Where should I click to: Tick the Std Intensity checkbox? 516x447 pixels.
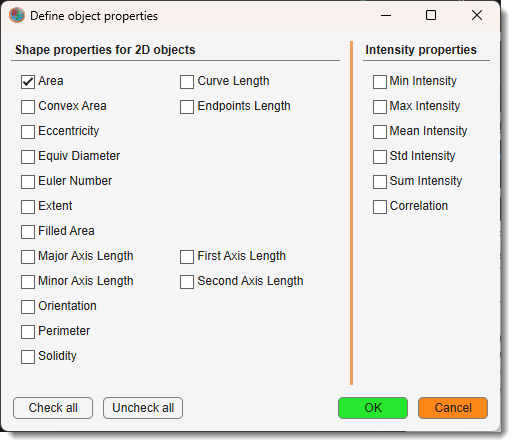[380, 157]
